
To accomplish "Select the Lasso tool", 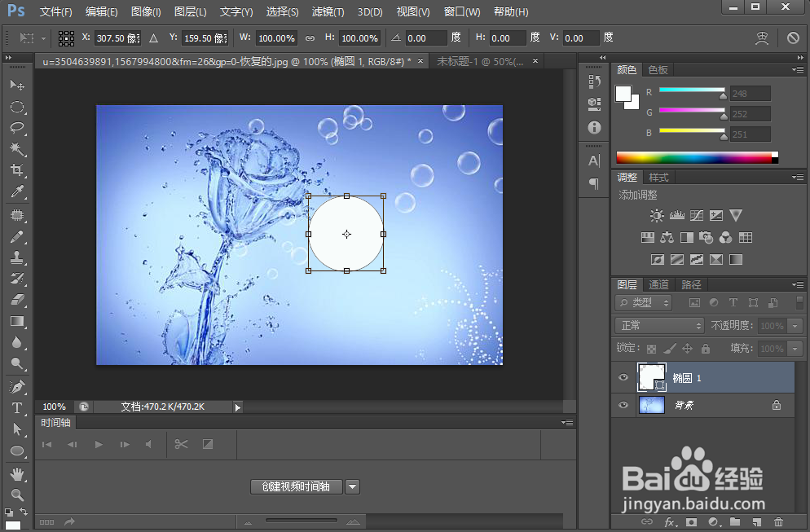I will click(17, 128).
